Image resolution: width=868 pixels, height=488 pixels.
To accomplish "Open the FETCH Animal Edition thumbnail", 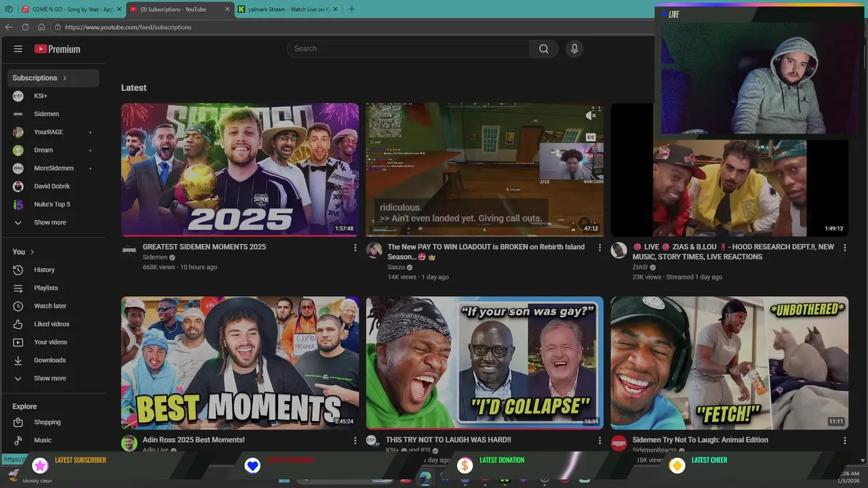I will [x=729, y=363].
